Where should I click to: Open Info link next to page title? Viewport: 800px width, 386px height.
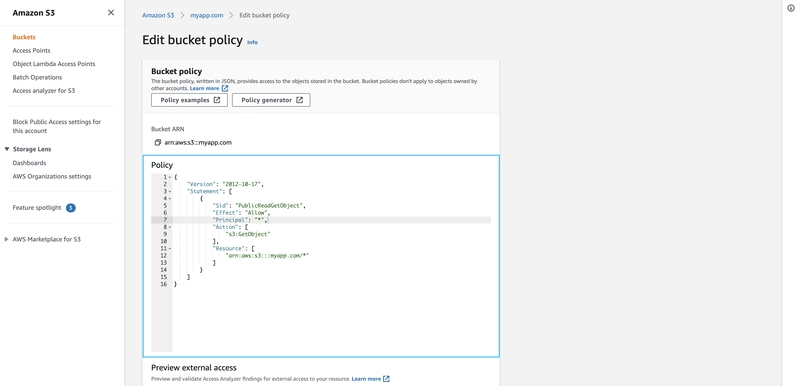point(253,42)
